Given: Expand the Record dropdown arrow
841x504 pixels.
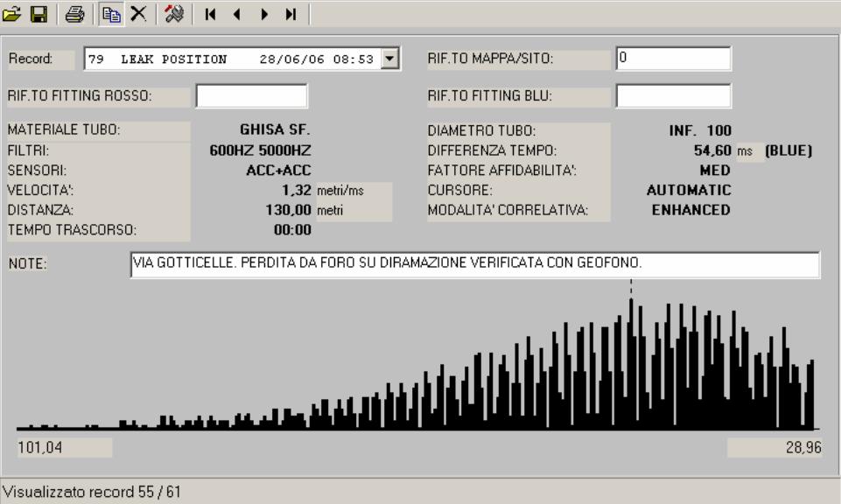Looking at the screenshot, I should (390, 59).
